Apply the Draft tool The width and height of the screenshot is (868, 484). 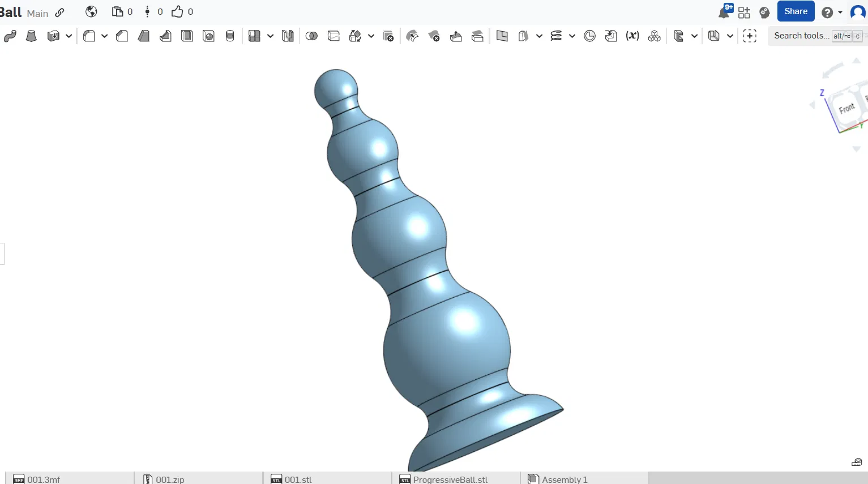[x=144, y=36]
